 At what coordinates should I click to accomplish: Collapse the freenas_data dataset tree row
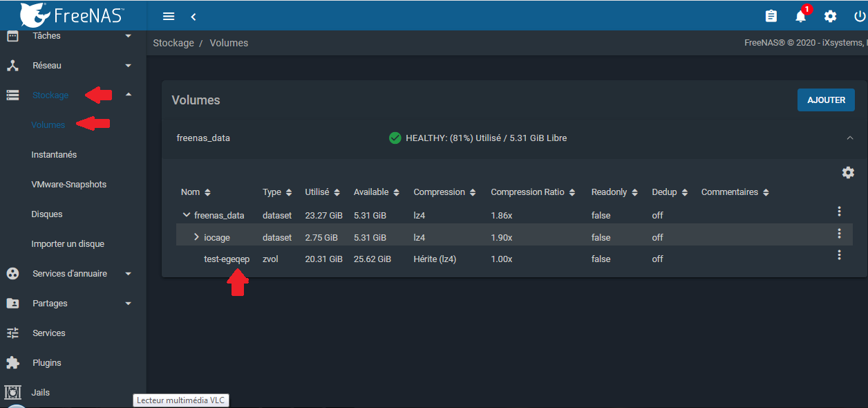[x=186, y=215]
